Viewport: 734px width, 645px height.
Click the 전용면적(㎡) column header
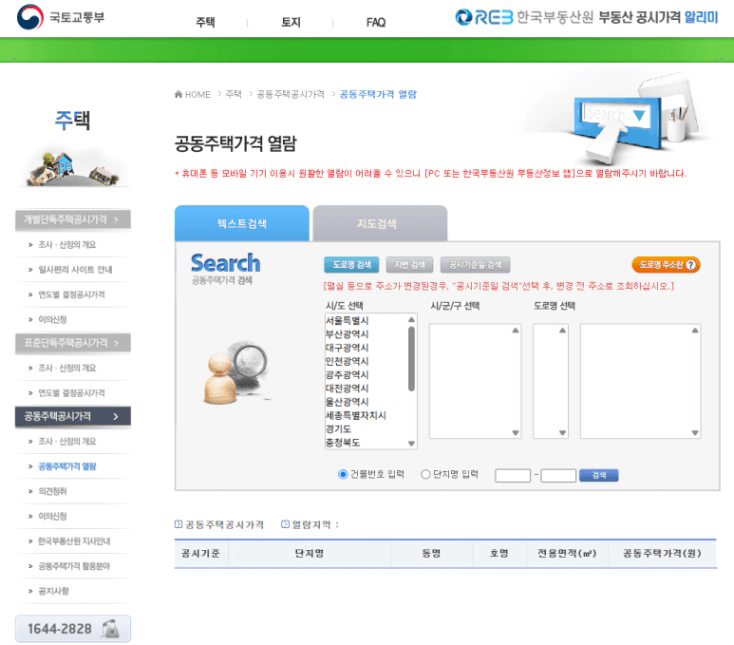pyautogui.click(x=566, y=553)
